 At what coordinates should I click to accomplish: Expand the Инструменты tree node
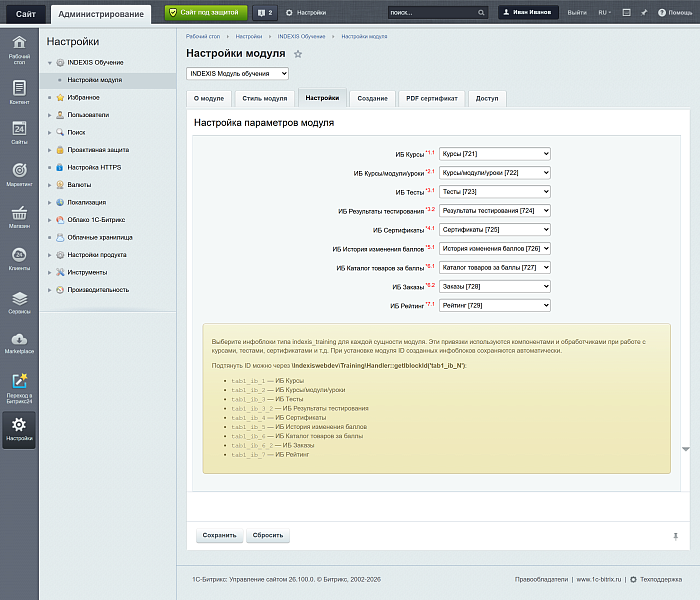pyautogui.click(x=50, y=272)
